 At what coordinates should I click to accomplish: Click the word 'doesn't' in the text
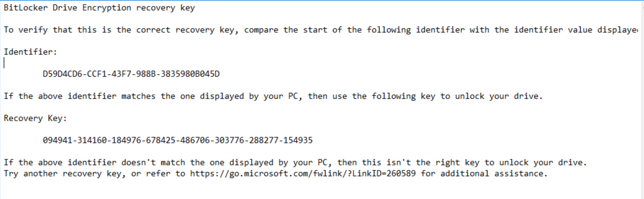[138, 162]
